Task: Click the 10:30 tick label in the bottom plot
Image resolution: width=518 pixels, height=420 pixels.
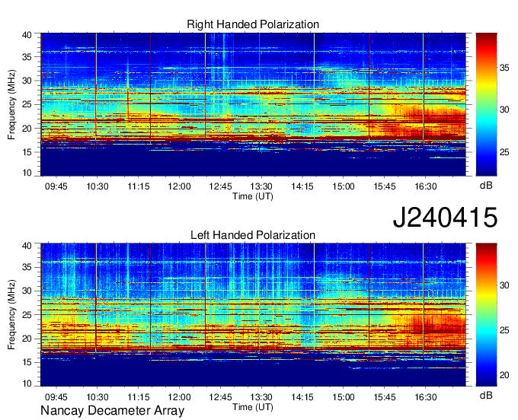Action: (98, 397)
